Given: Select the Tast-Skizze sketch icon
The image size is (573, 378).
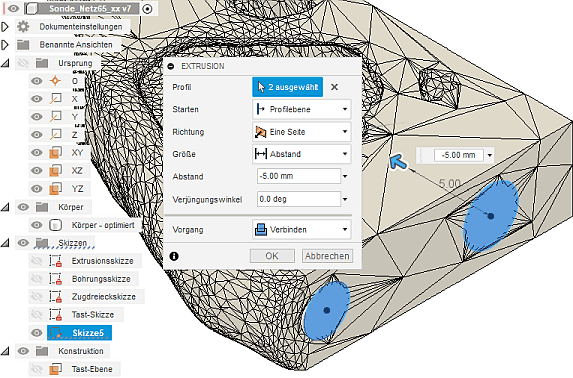Looking at the screenshot, I should [55, 314].
